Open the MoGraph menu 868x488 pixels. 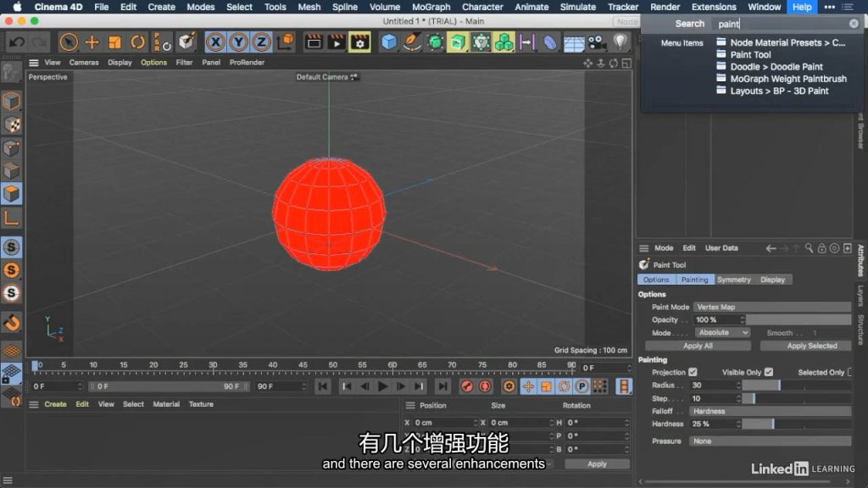431,7
